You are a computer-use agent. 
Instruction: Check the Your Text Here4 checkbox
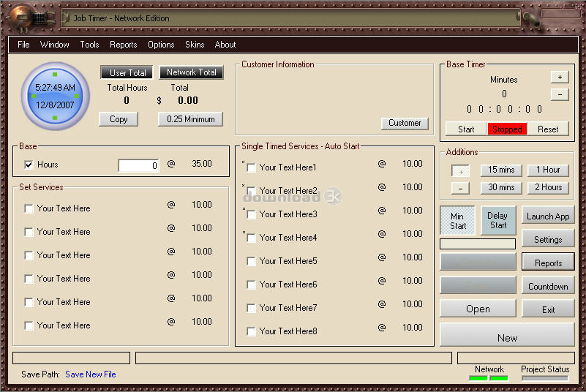[x=252, y=238]
